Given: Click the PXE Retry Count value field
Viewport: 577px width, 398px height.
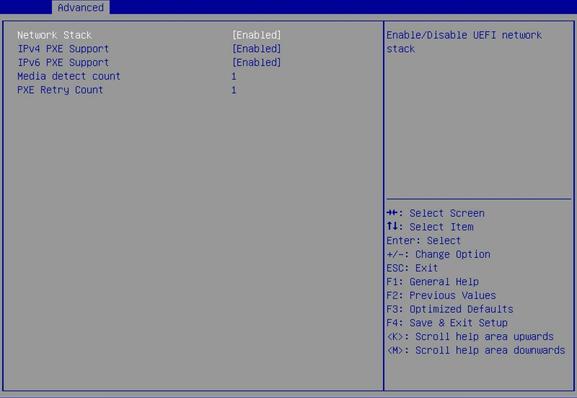Looking at the screenshot, I should 234,90.
